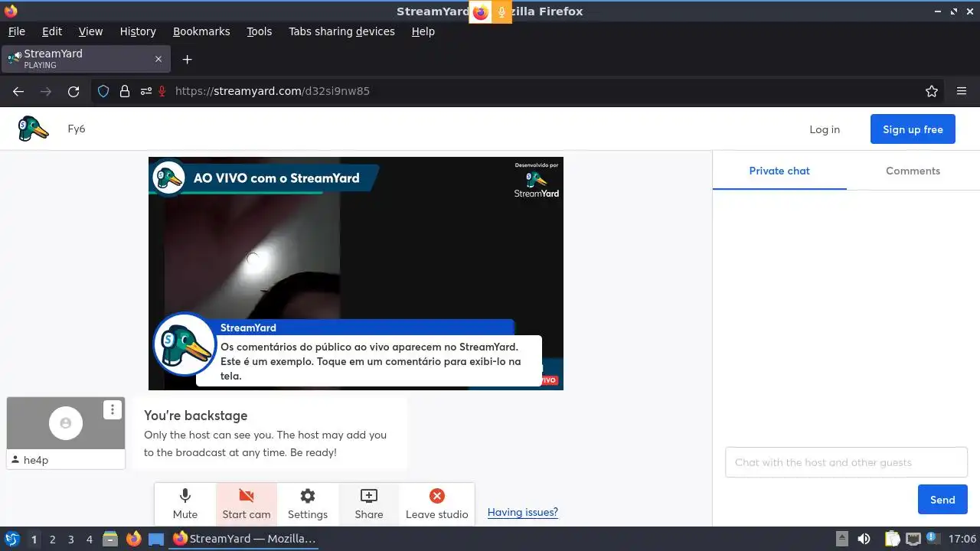Open the File menu
The image size is (980, 551).
(16, 31)
